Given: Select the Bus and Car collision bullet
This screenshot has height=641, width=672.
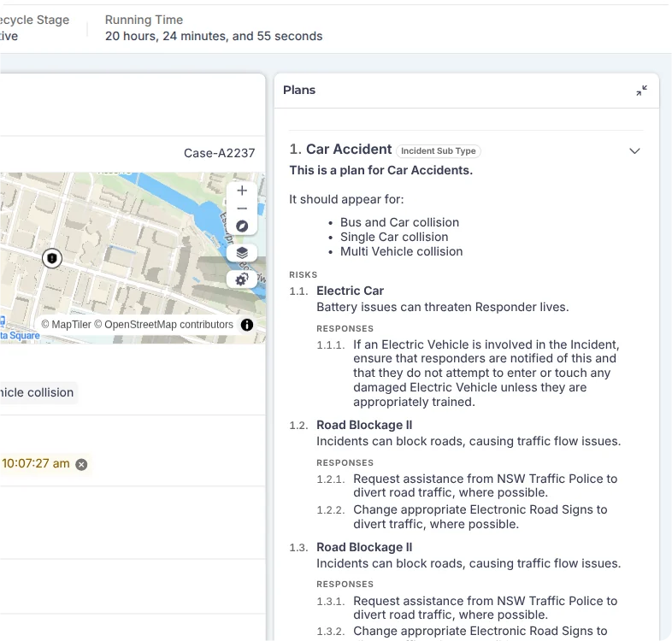Looking at the screenshot, I should (399, 222).
